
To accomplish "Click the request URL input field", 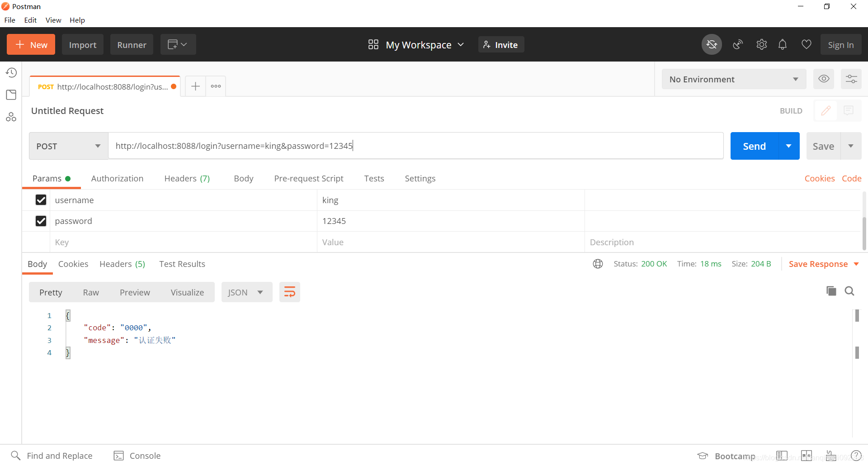I will click(x=416, y=146).
